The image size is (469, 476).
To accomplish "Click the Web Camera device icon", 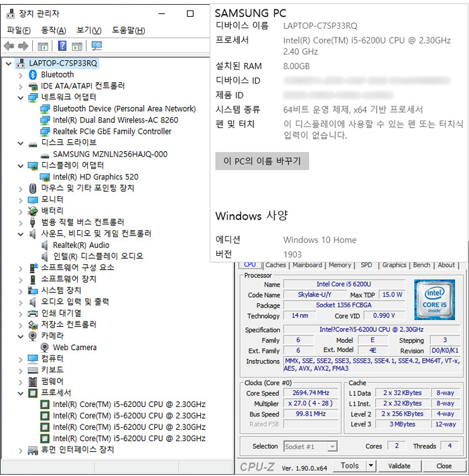I will click(45, 347).
